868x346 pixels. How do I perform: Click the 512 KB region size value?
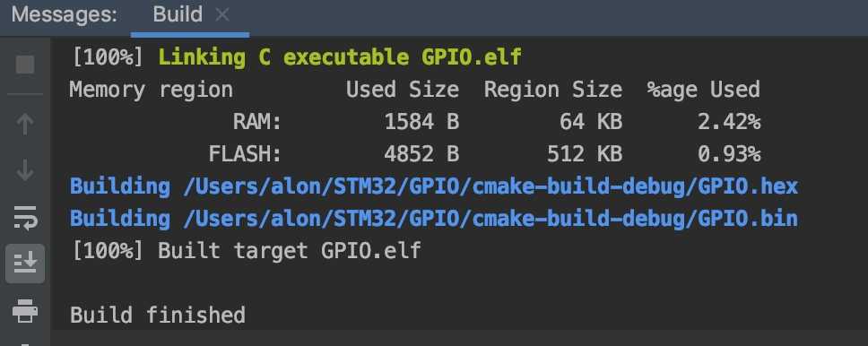click(x=585, y=154)
